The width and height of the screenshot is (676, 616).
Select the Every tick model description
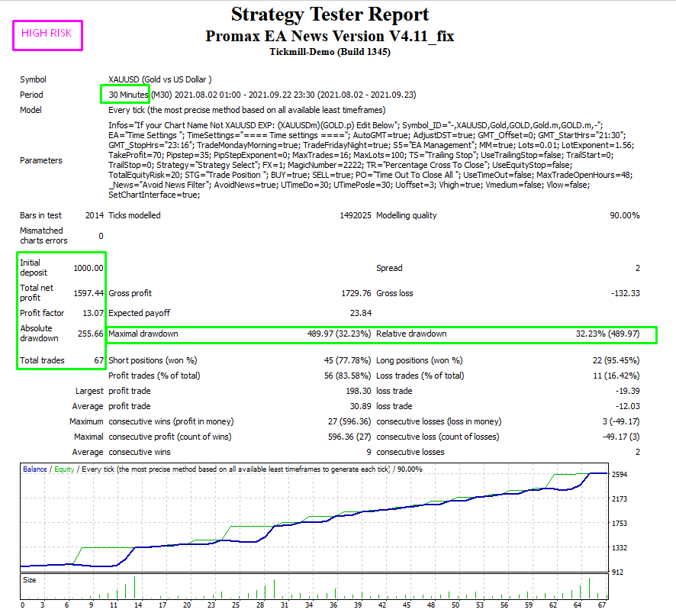247,110
